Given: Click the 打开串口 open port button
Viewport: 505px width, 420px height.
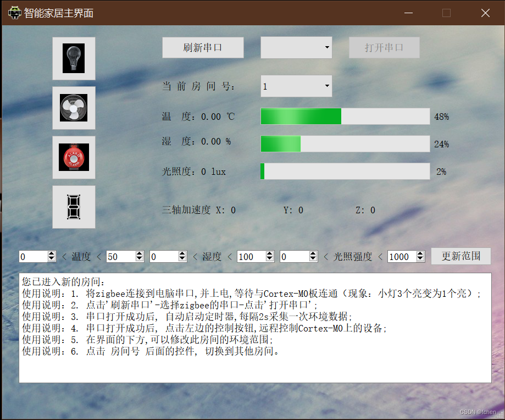Looking at the screenshot, I should (x=384, y=48).
